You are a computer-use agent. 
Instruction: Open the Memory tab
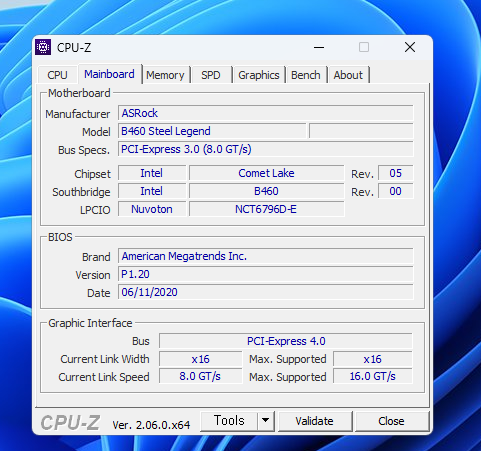tap(165, 75)
